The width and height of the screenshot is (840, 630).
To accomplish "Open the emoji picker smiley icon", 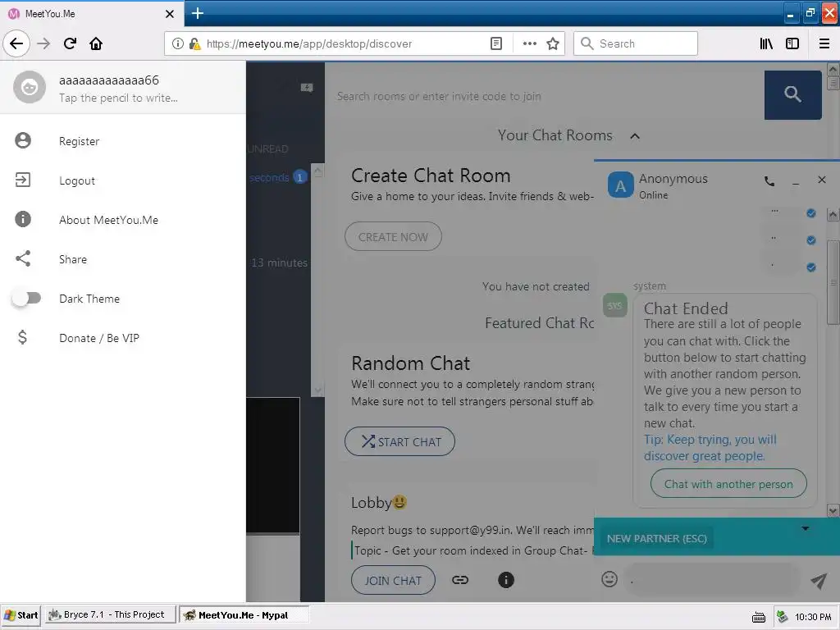I will 609,579.
